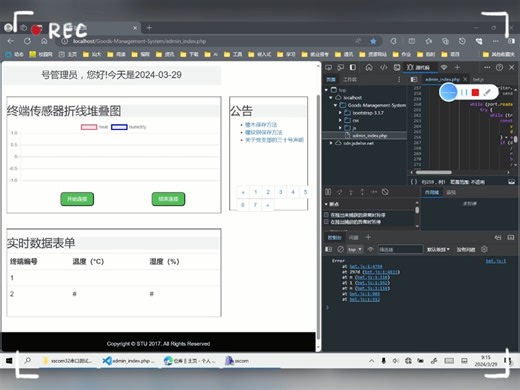Select the Scope tab in debugger
This screenshot has height=390, width=520.
click(432, 192)
